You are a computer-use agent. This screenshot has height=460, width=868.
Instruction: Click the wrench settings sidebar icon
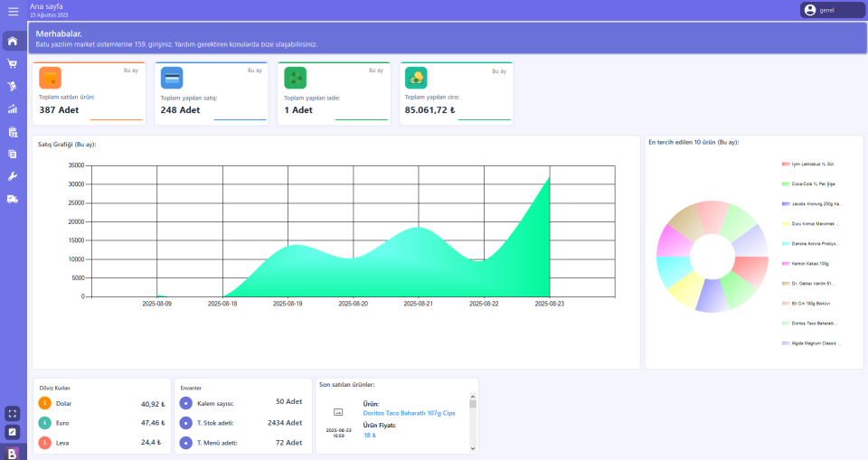click(x=13, y=176)
